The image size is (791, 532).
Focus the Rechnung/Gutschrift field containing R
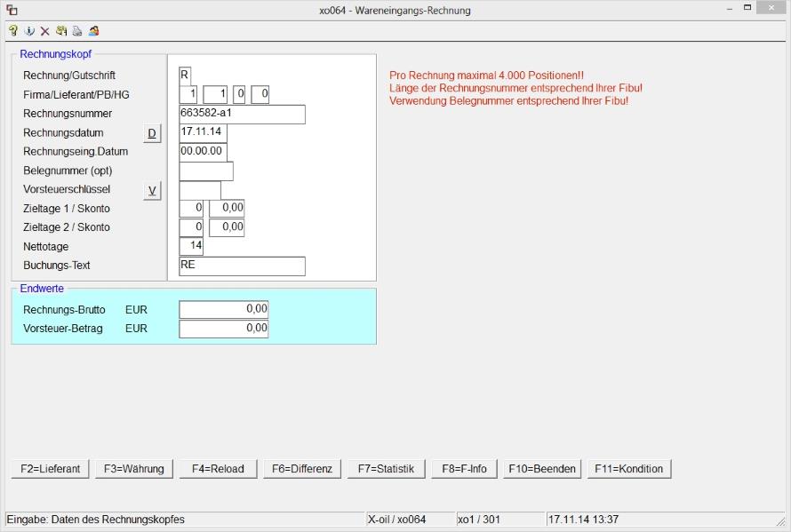coord(185,75)
